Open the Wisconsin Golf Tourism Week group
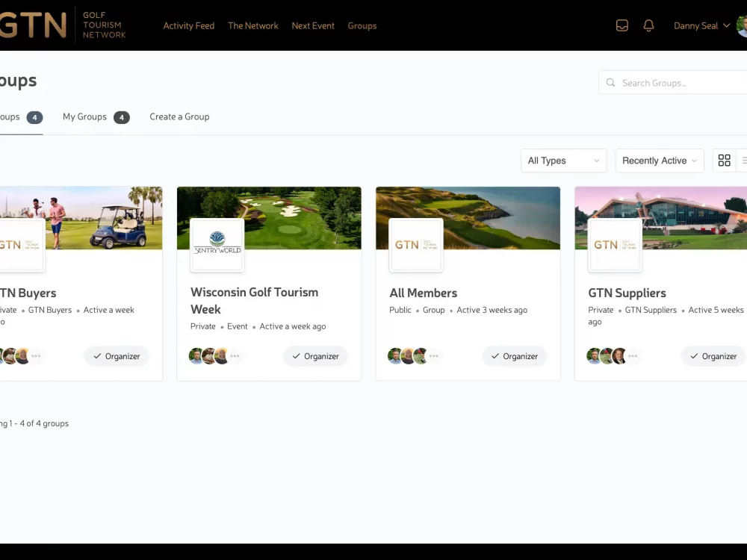The image size is (747, 560). 254,300
